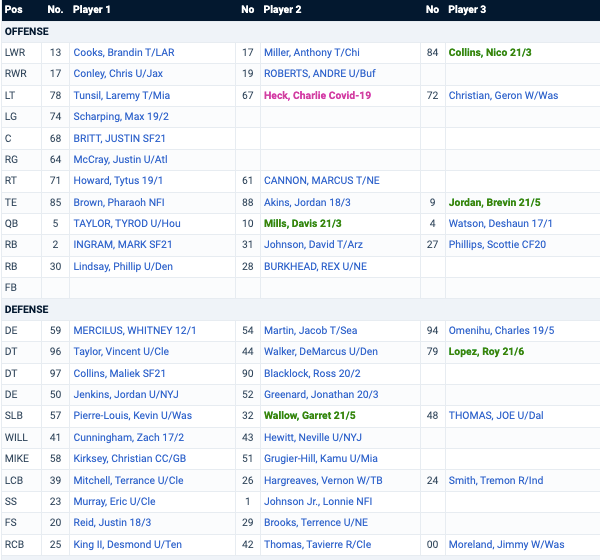Screen dimensions: 600x560
Task: Click INGRAM, MARK SF21 link
Action: coord(122,244)
